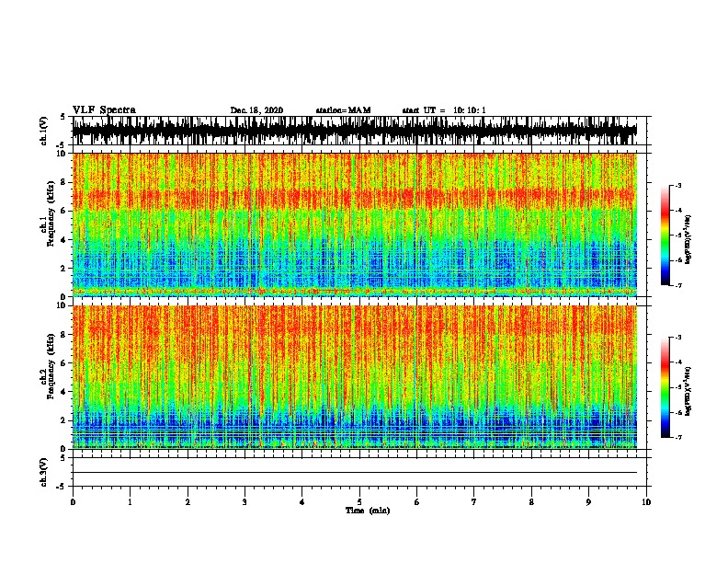
Task: Click time axis tick label "8"
Action: click(x=531, y=502)
